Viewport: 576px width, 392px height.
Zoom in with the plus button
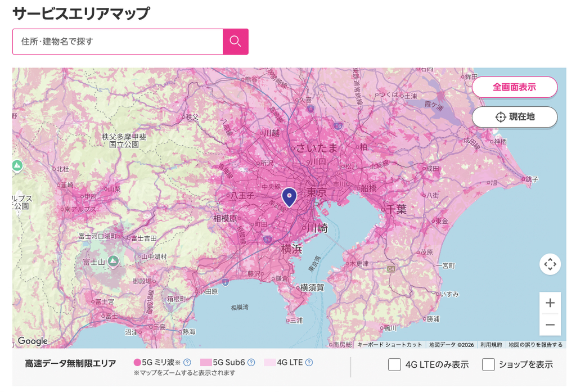[x=550, y=303]
